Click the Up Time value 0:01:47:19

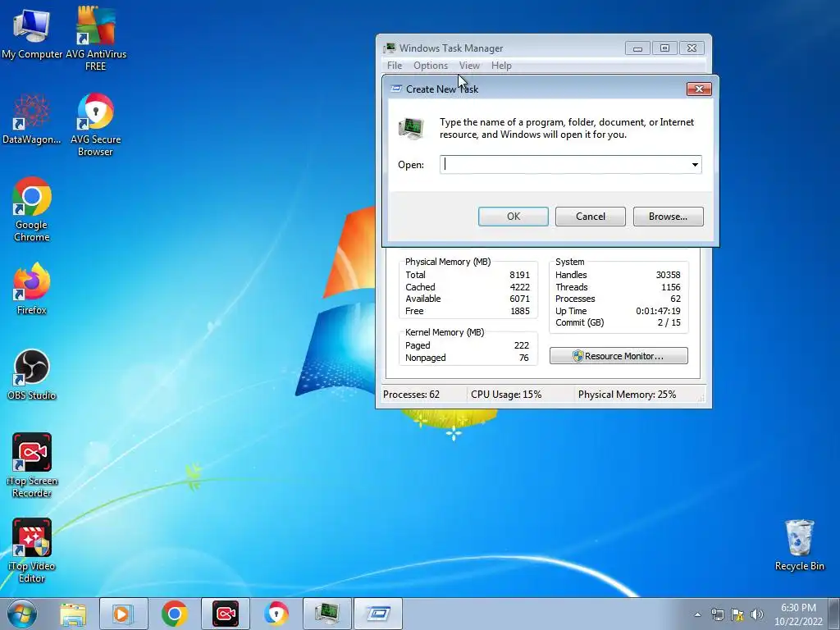click(x=659, y=311)
